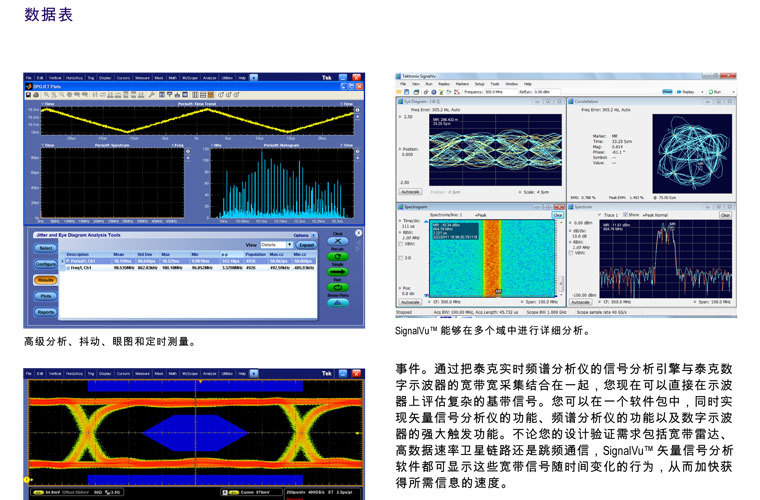The image size is (760, 500).
Task: Open the Setup menu in SignalVu
Action: (x=479, y=83)
